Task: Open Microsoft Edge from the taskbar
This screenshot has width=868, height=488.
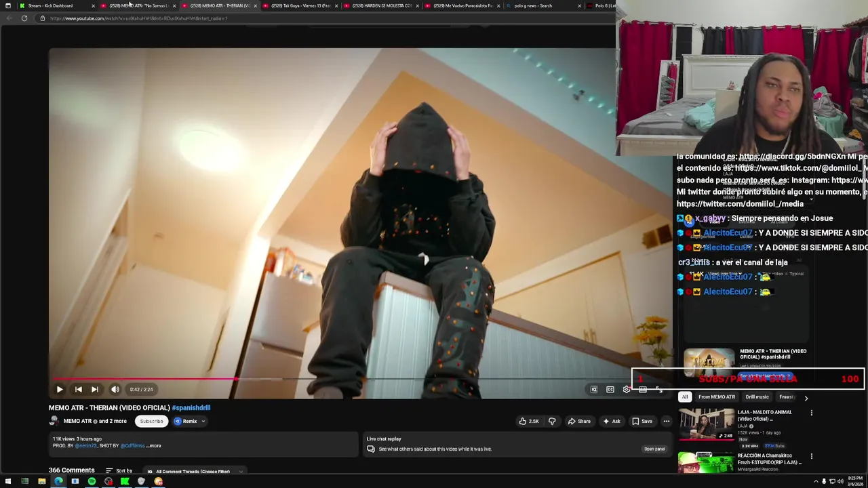Action: 58,481
